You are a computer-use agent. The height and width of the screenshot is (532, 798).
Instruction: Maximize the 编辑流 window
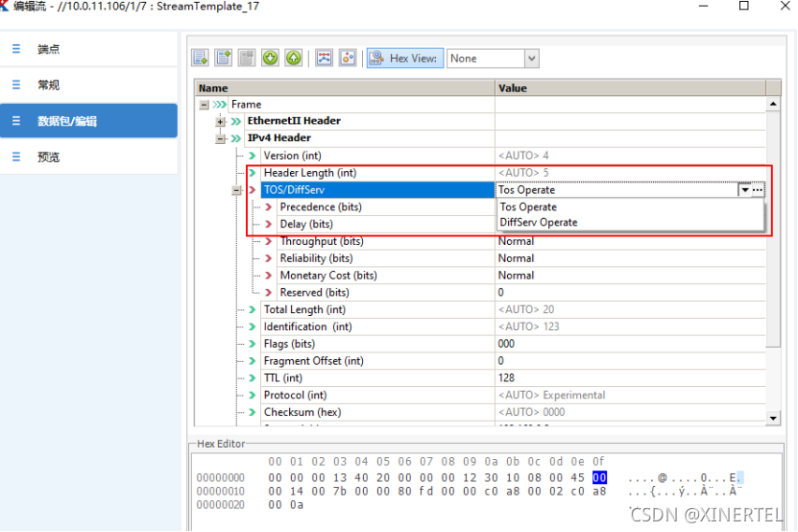(x=744, y=6)
